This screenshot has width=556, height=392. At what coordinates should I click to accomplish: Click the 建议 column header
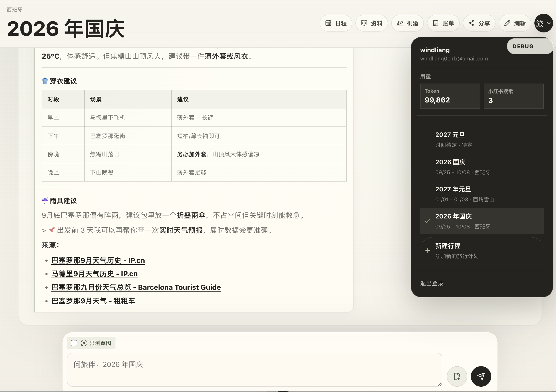(259, 99)
